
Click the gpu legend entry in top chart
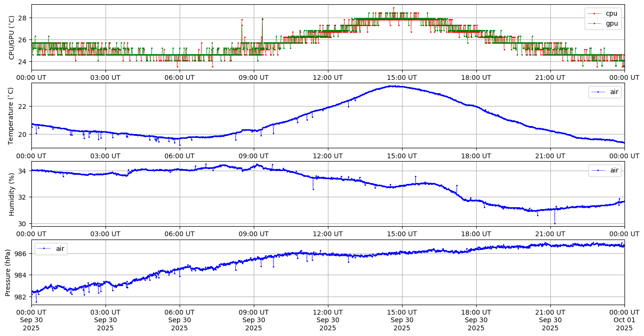click(x=612, y=23)
